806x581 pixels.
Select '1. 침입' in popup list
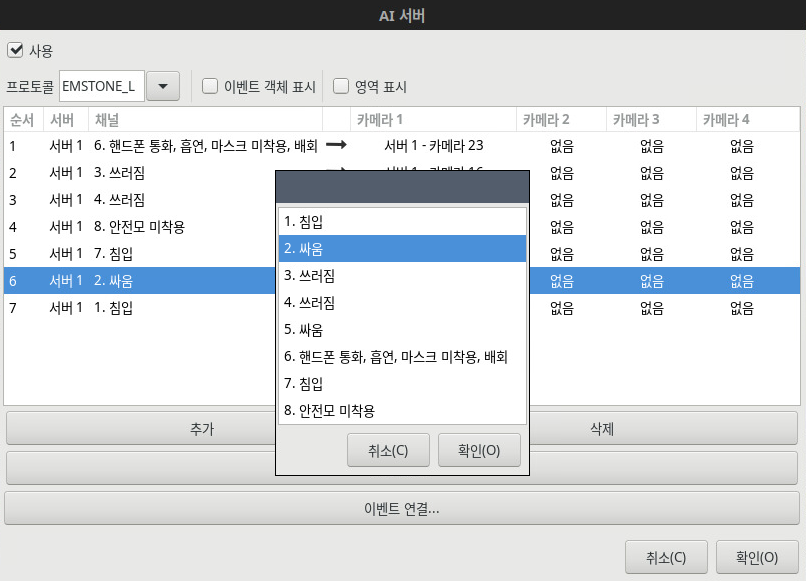click(402, 221)
